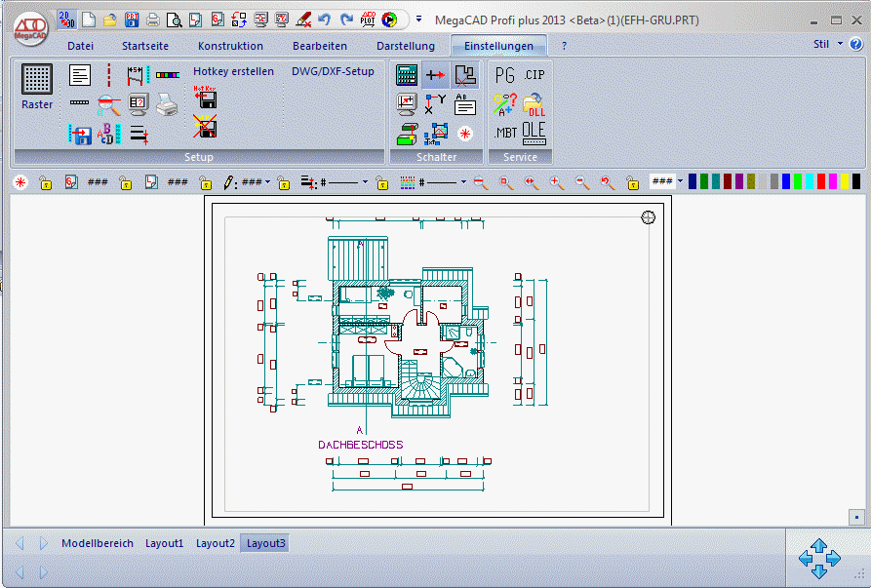The height and width of the screenshot is (588, 871).
Task: Pick the yellow color swatch
Action: (x=845, y=181)
